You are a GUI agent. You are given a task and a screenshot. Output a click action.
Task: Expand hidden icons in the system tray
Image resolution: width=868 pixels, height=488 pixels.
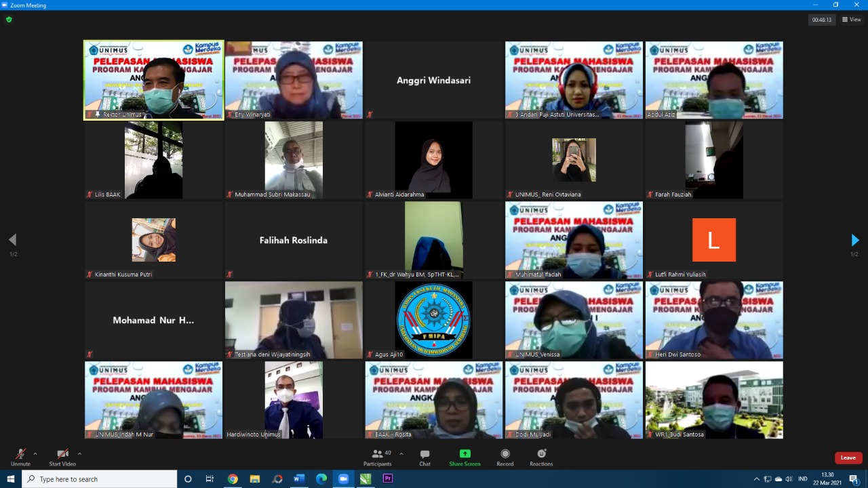(x=756, y=479)
